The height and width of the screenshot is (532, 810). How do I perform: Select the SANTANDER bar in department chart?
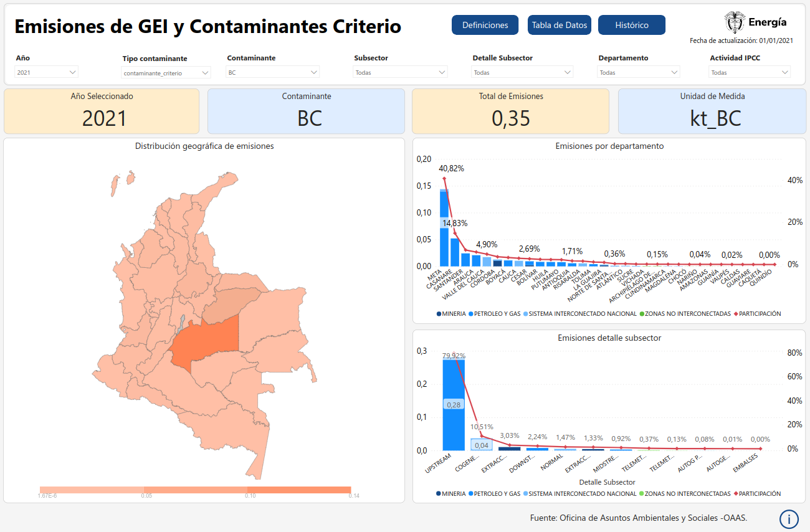tap(465, 260)
